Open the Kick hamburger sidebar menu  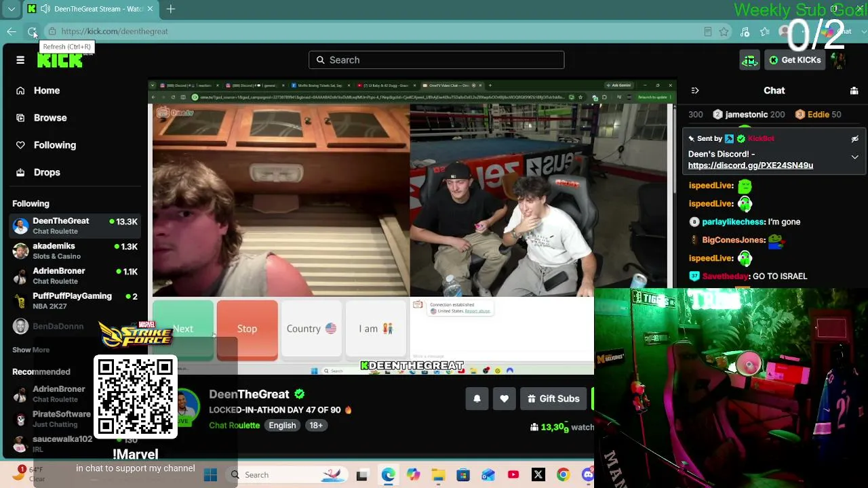tap(20, 60)
